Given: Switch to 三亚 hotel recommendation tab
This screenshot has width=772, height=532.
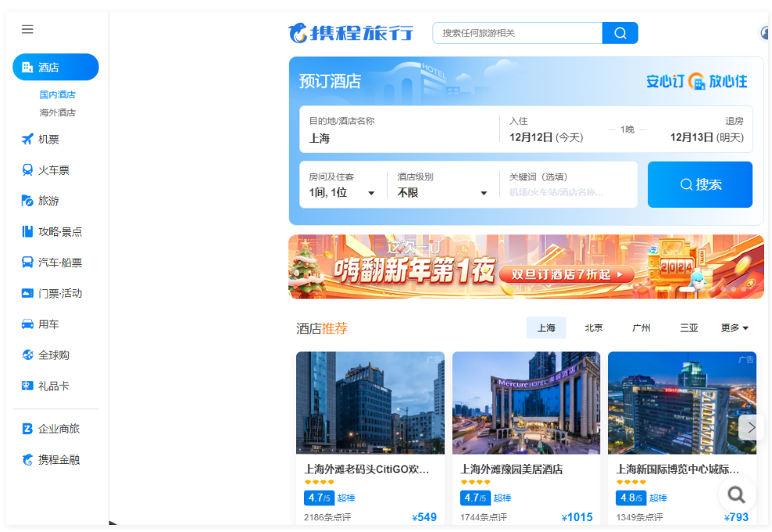Looking at the screenshot, I should tap(689, 328).
